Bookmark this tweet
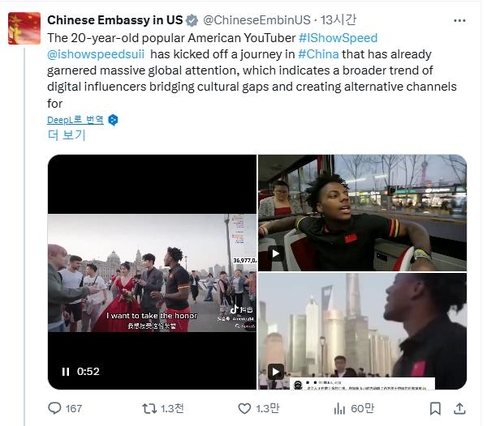This screenshot has height=426, width=500. click(435, 408)
